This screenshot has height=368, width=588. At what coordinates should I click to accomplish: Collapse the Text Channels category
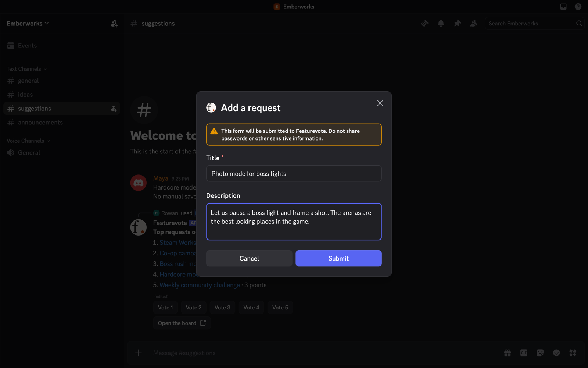coord(26,69)
